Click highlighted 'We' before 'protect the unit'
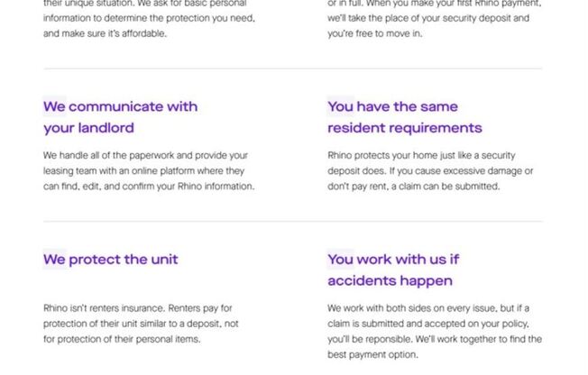The width and height of the screenshot is (588, 375). tap(54, 260)
